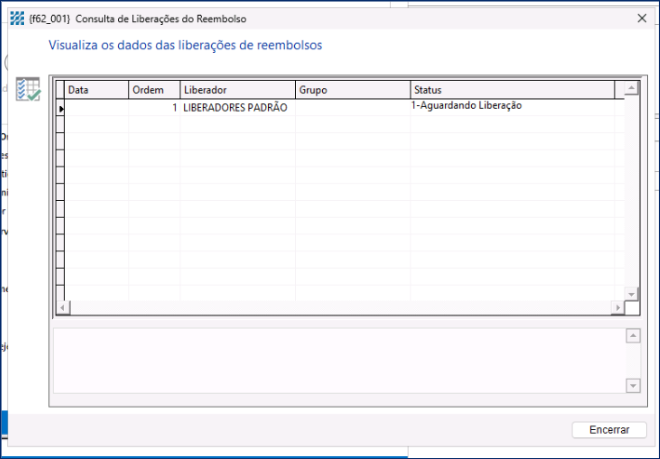
Task: Select the LIBERADORES PADRÃO cell
Action: [236, 107]
